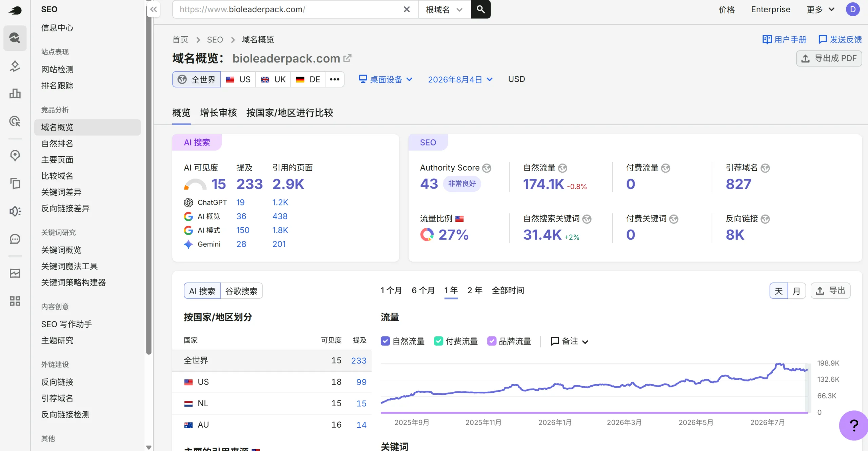Open the AI optimization sidebar icon

[x=15, y=66]
